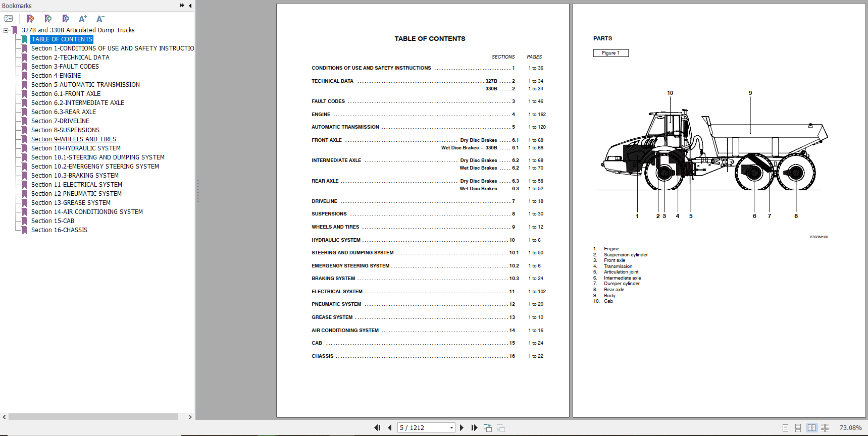Open Section 13-GREASE SYSTEM bookmark
This screenshot has width=868, height=436.
pyautogui.click(x=71, y=203)
